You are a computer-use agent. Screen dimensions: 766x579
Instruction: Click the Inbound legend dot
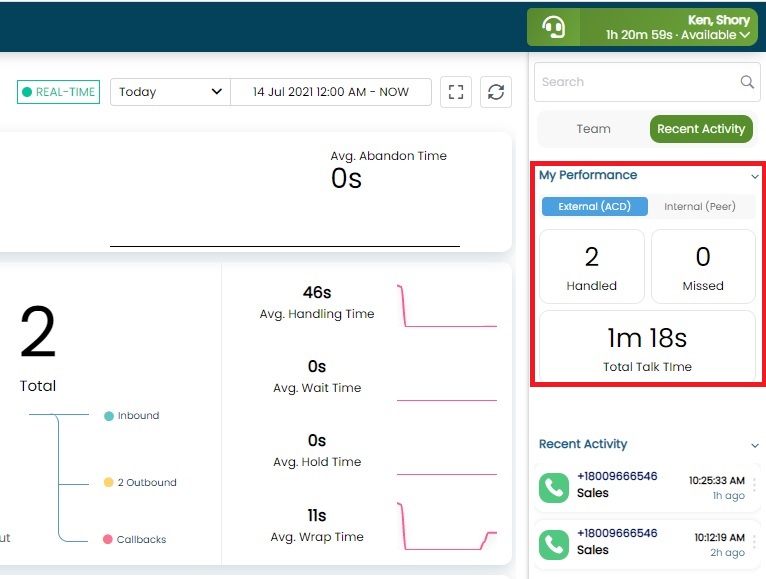[109, 416]
